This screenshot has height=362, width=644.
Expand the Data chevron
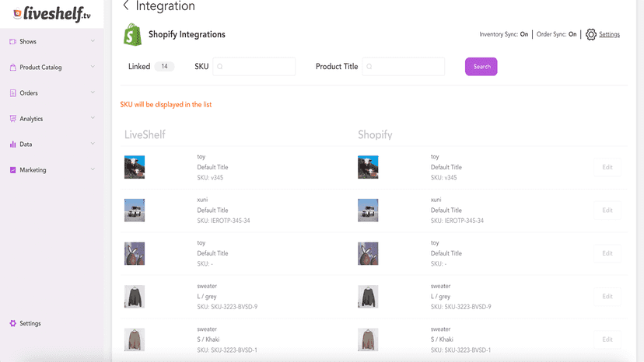click(93, 144)
